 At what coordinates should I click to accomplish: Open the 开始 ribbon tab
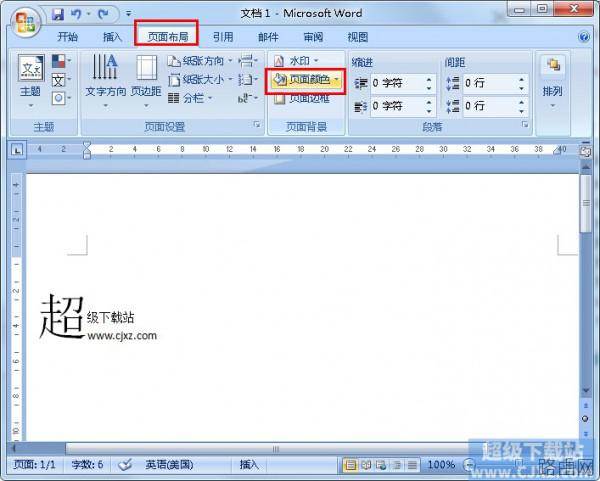[x=68, y=37]
